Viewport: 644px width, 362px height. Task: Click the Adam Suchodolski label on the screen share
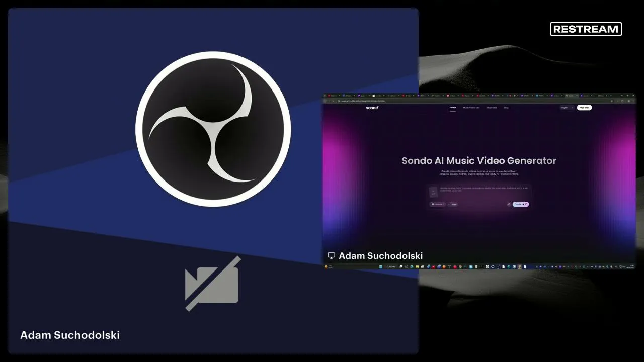[381, 256]
